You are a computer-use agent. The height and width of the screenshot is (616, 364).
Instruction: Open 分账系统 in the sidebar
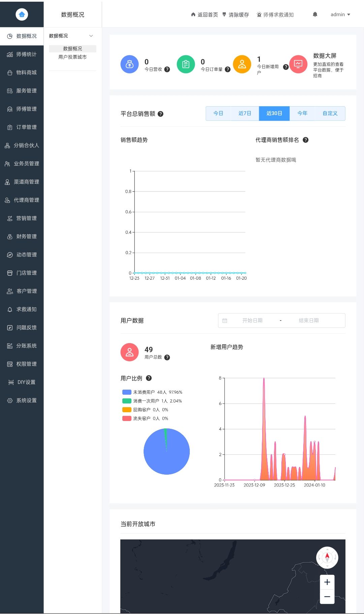coord(22,346)
